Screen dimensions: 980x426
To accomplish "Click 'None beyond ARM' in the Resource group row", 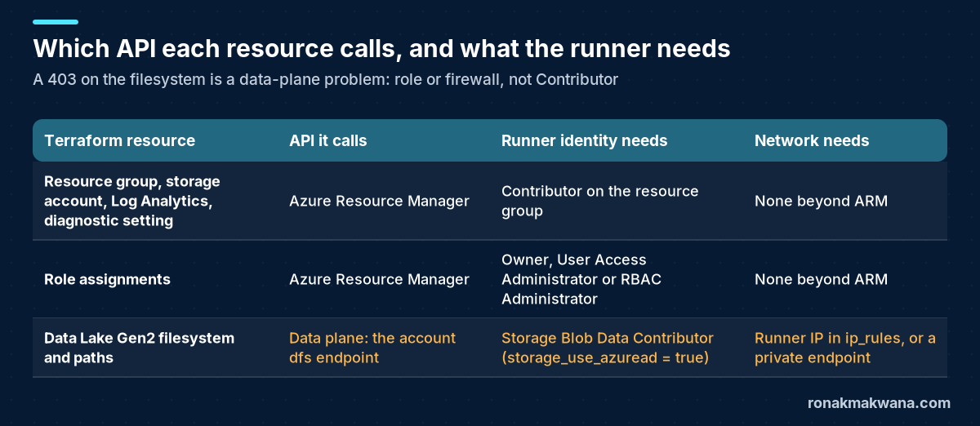I will pos(821,201).
